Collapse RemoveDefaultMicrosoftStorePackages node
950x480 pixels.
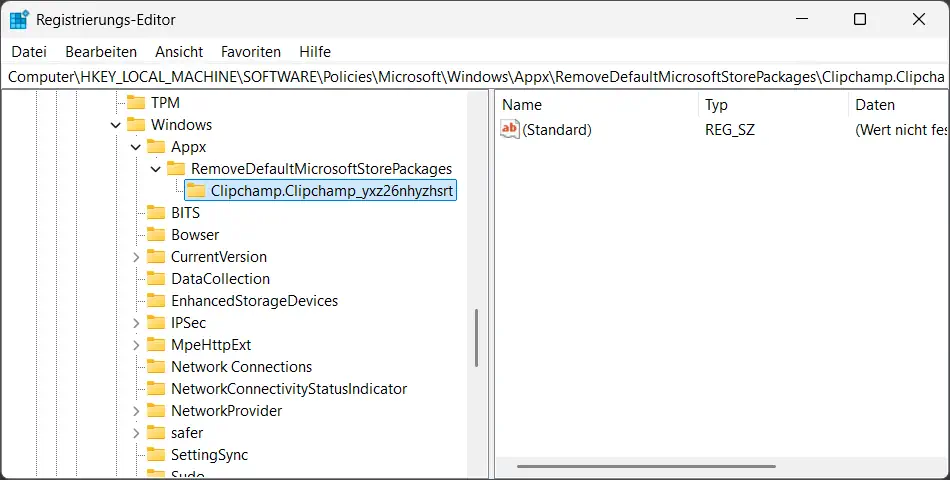(156, 169)
